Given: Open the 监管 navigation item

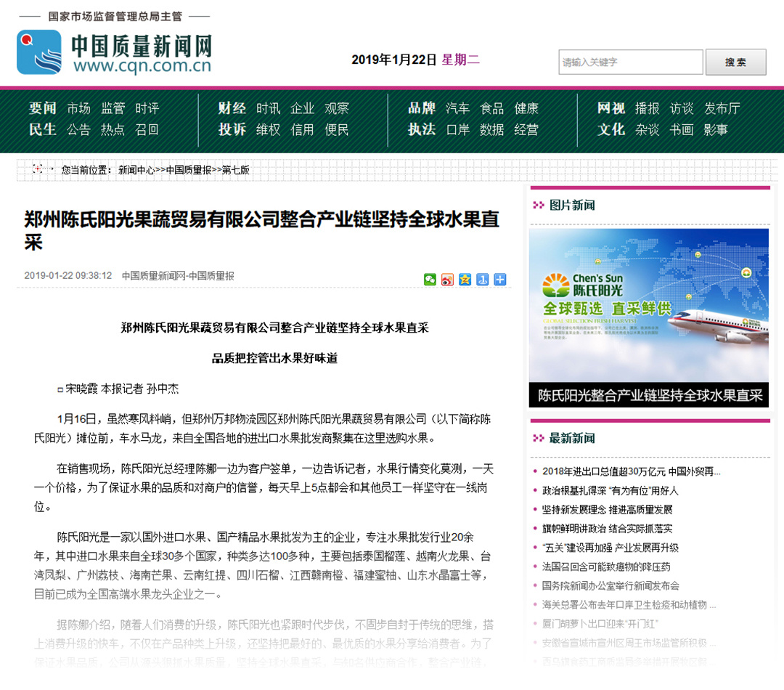Looking at the screenshot, I should 113,108.
